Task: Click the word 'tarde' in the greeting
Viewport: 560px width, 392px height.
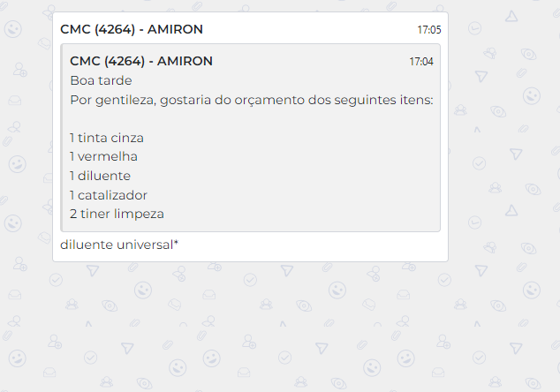Action: pos(114,80)
